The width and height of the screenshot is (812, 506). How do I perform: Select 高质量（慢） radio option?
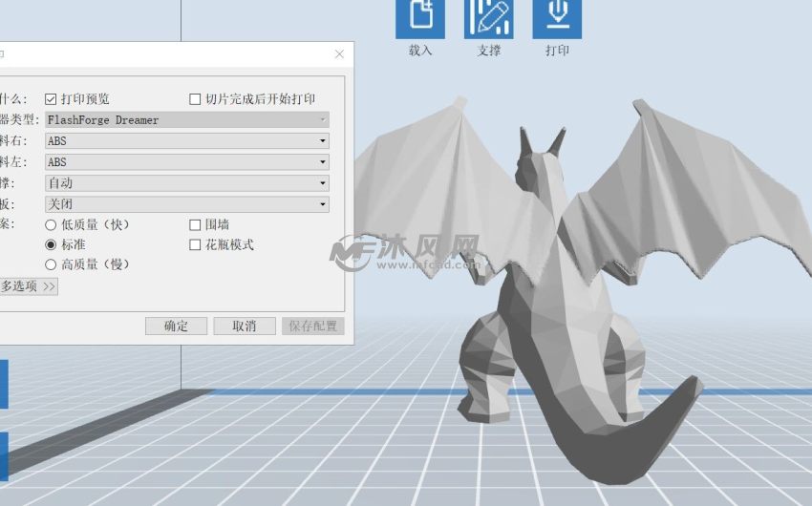click(x=52, y=264)
